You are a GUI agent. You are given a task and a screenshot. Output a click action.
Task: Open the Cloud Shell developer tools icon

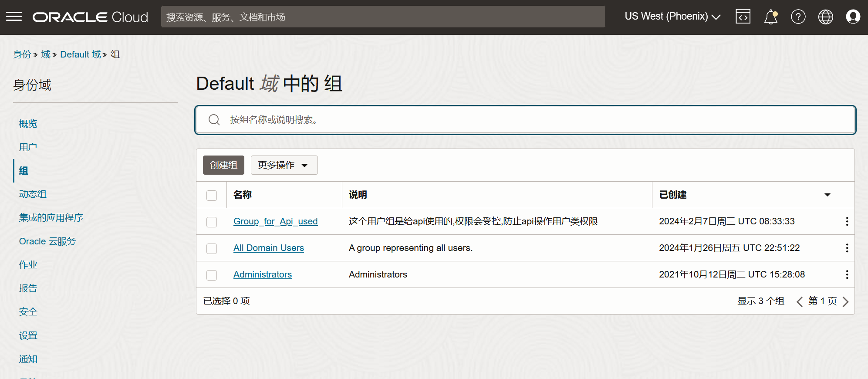click(x=743, y=17)
